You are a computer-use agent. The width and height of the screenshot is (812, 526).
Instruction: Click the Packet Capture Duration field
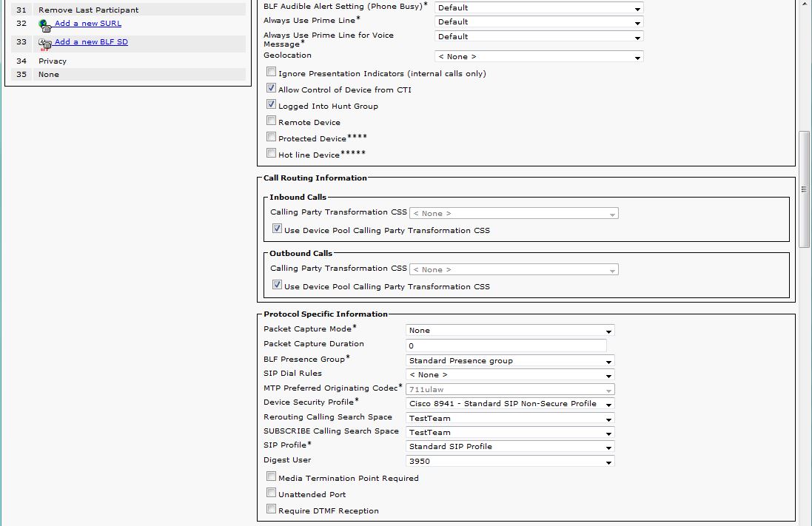pyautogui.click(x=506, y=345)
